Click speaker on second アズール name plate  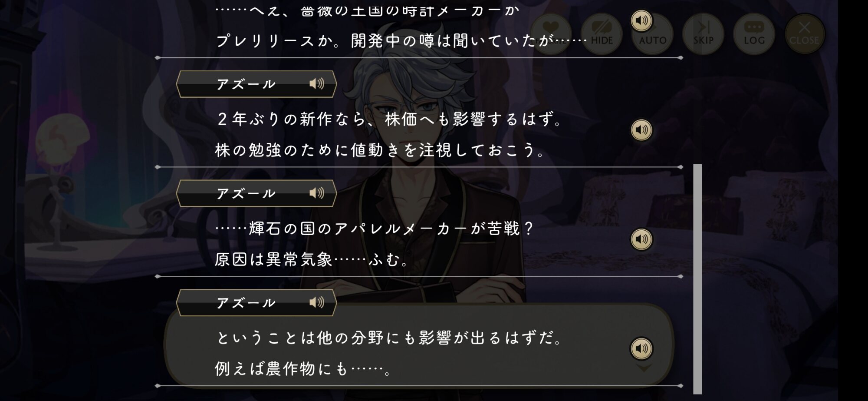[317, 193]
